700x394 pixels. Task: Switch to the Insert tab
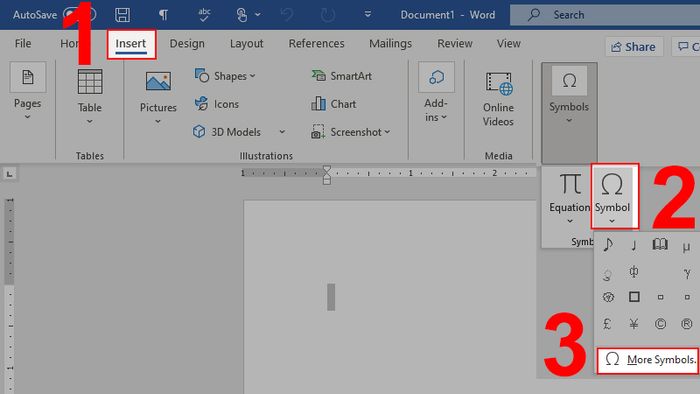click(131, 44)
